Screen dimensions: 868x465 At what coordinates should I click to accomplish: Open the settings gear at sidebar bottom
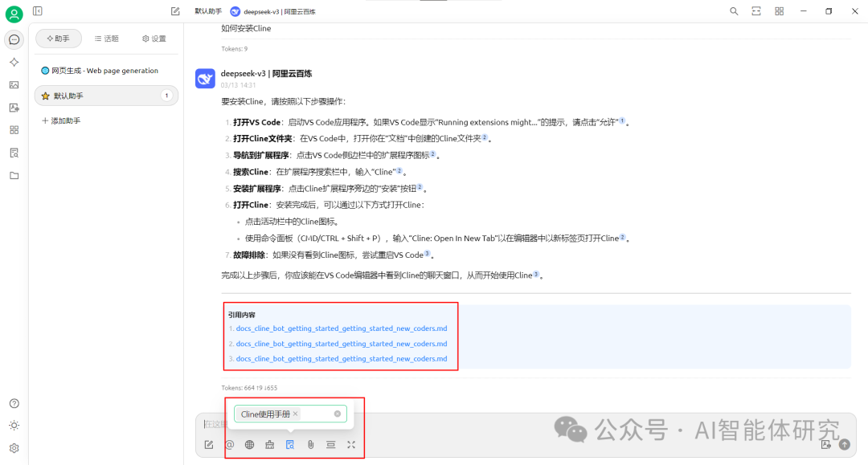[x=14, y=448]
